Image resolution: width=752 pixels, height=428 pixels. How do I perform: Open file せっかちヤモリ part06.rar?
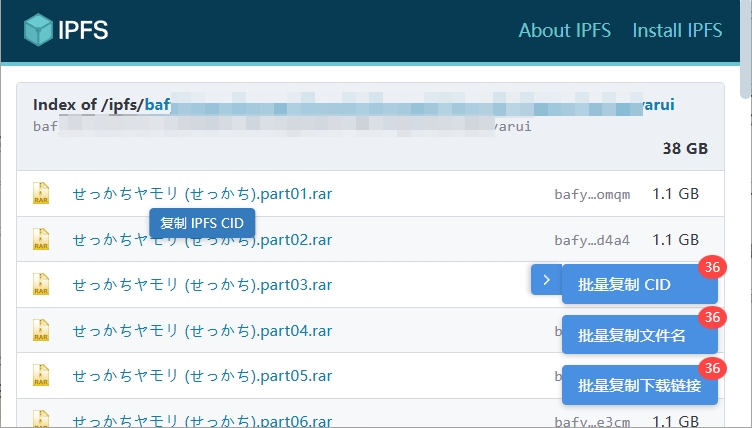tap(202, 420)
